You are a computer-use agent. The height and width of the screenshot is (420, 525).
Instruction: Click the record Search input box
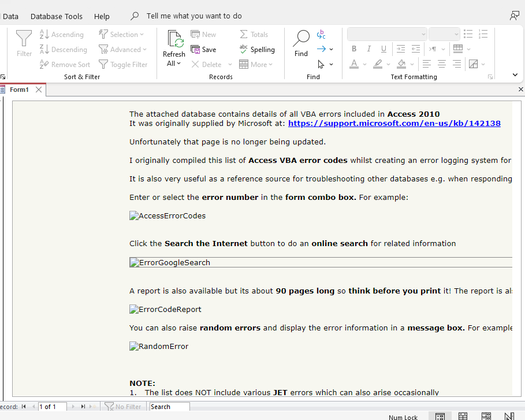[x=169, y=407]
